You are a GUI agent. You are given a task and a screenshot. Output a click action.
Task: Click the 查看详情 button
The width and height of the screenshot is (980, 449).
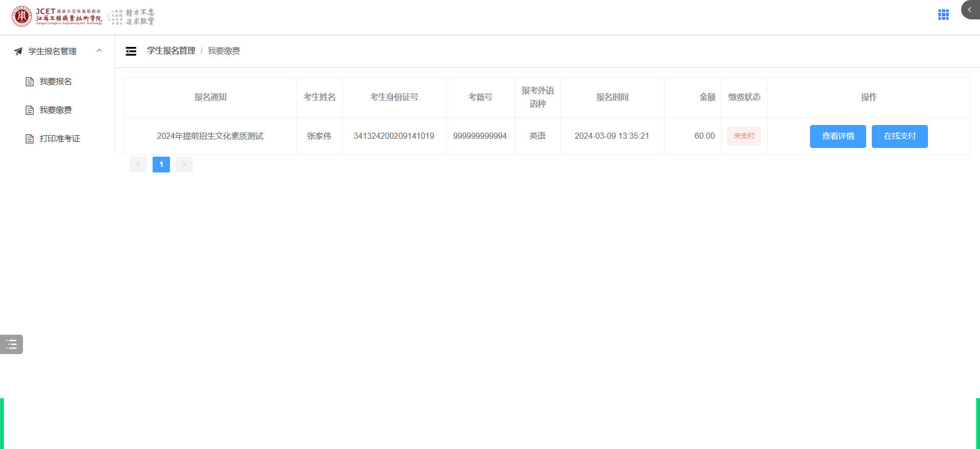(838, 136)
